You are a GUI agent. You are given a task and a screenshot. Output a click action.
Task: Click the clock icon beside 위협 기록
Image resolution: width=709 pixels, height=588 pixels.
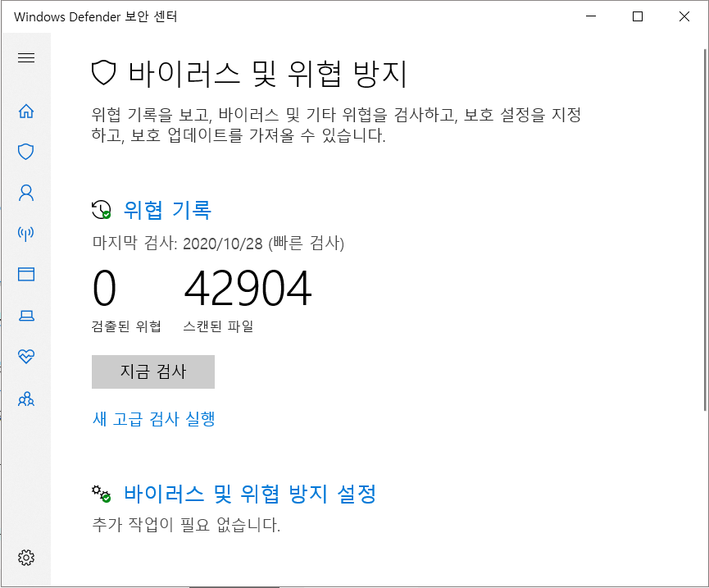coord(100,209)
